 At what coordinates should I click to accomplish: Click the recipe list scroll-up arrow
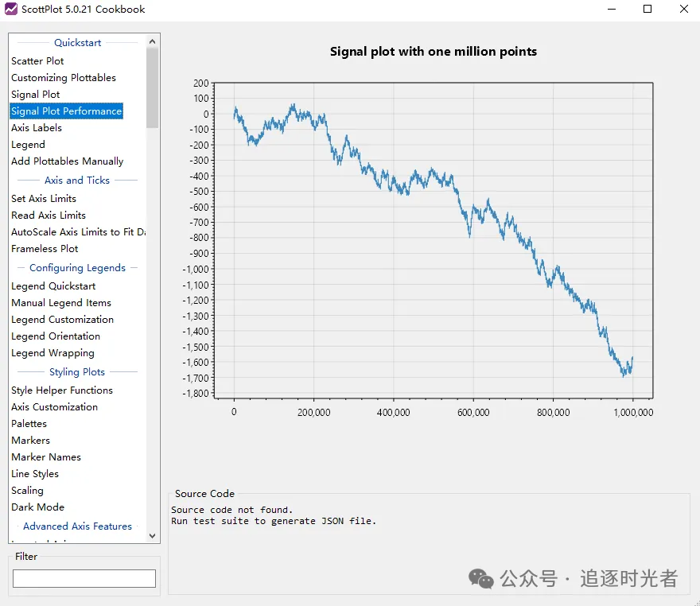[x=153, y=41]
